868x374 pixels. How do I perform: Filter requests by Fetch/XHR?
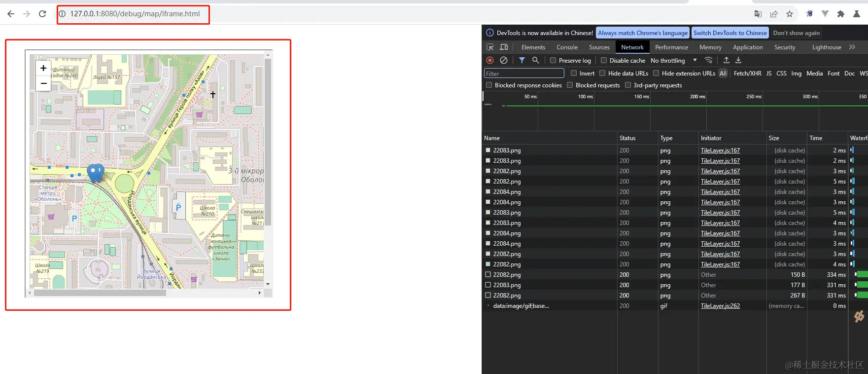tap(747, 73)
